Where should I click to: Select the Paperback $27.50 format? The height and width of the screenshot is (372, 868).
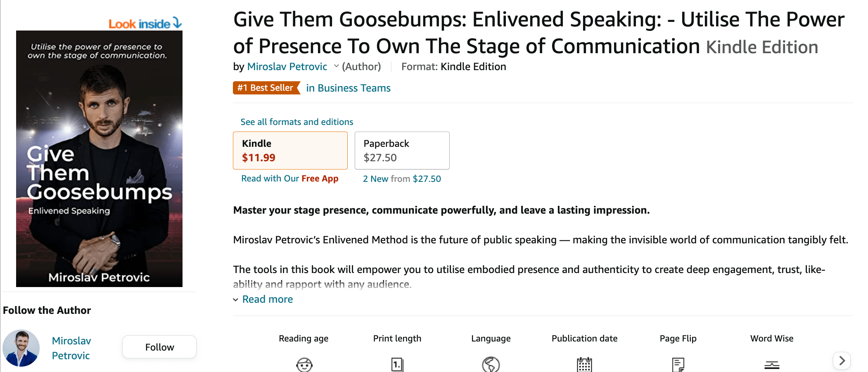pos(402,151)
